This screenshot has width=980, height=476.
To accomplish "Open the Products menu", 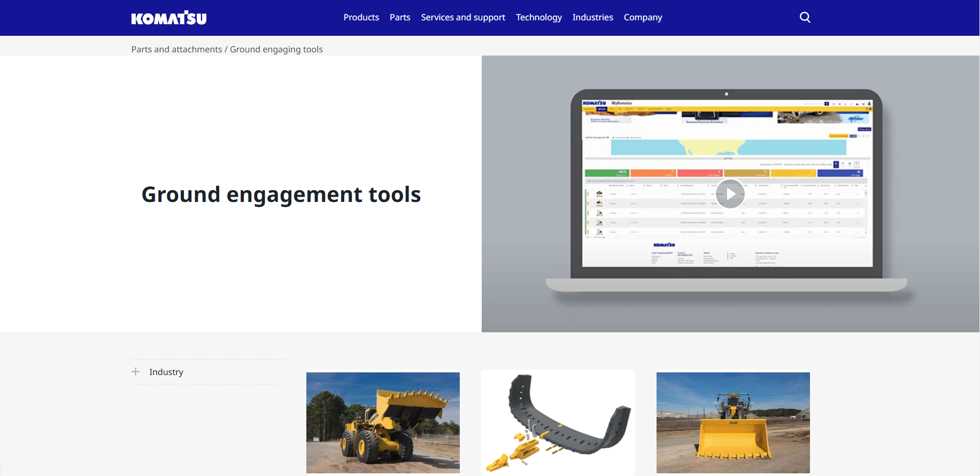I will pyautogui.click(x=361, y=18).
